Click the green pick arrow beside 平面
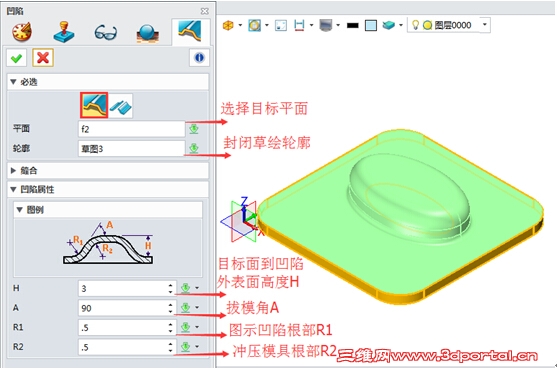This screenshot has height=369, width=557. click(x=194, y=129)
